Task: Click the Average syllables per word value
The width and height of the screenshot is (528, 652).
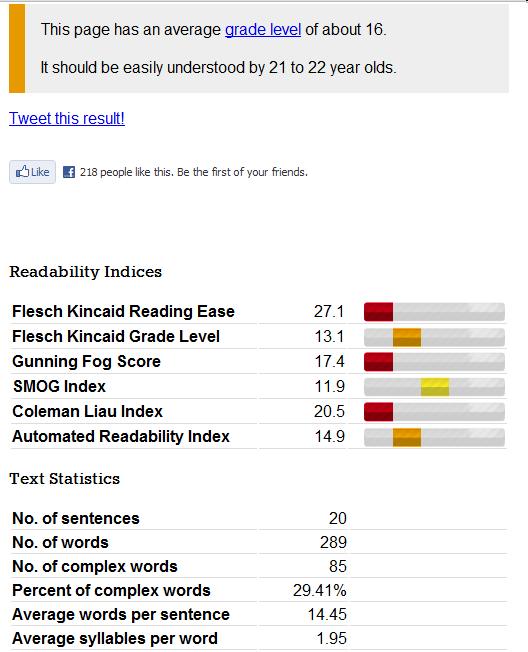Action: pos(331,638)
